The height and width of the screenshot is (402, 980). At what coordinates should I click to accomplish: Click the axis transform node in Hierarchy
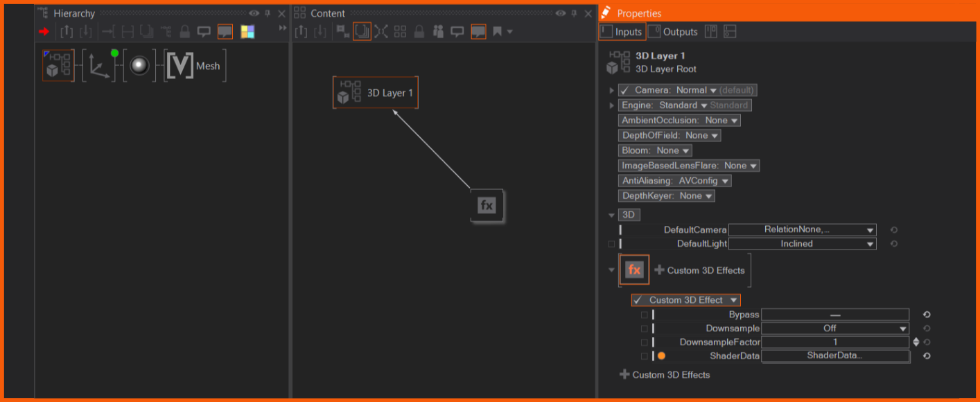(100, 66)
